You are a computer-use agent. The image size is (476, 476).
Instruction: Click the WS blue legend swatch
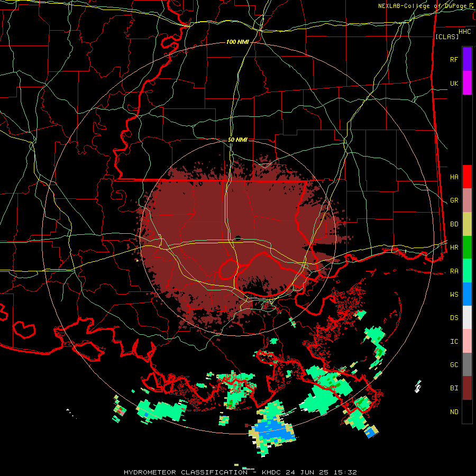pyautogui.click(x=467, y=294)
